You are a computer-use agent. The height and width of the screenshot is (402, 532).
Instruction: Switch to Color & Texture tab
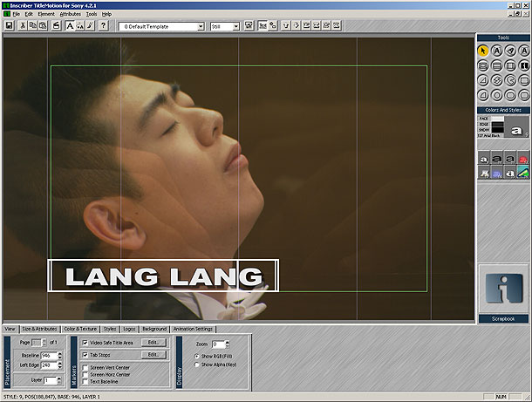pos(79,329)
